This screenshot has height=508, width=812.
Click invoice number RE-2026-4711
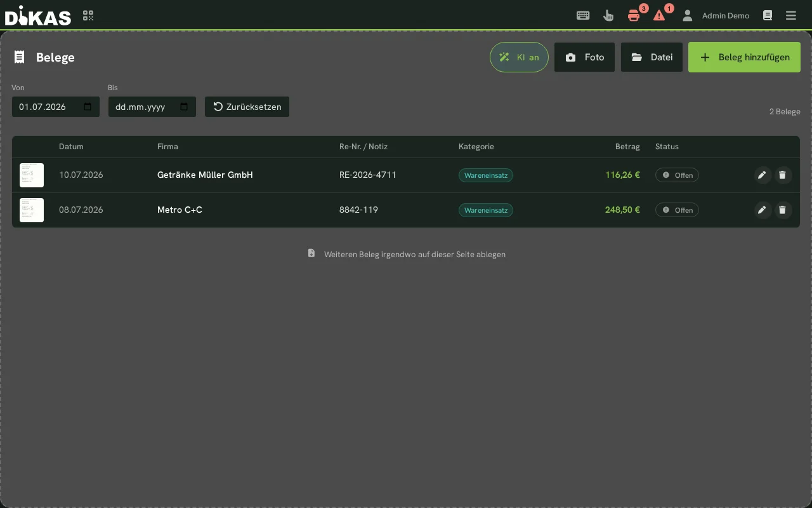pos(368,175)
